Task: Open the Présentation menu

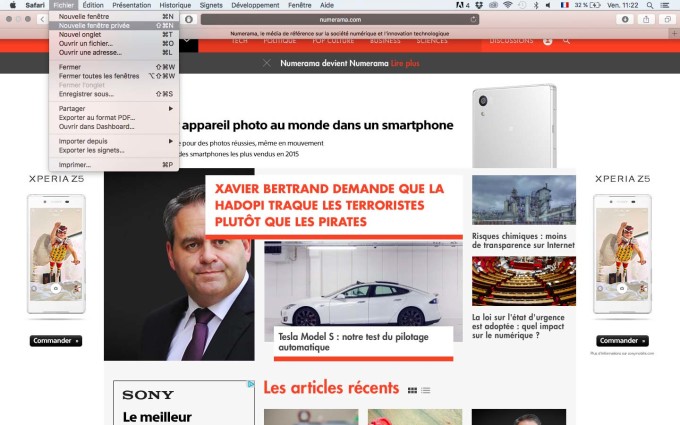Action: [131, 5]
